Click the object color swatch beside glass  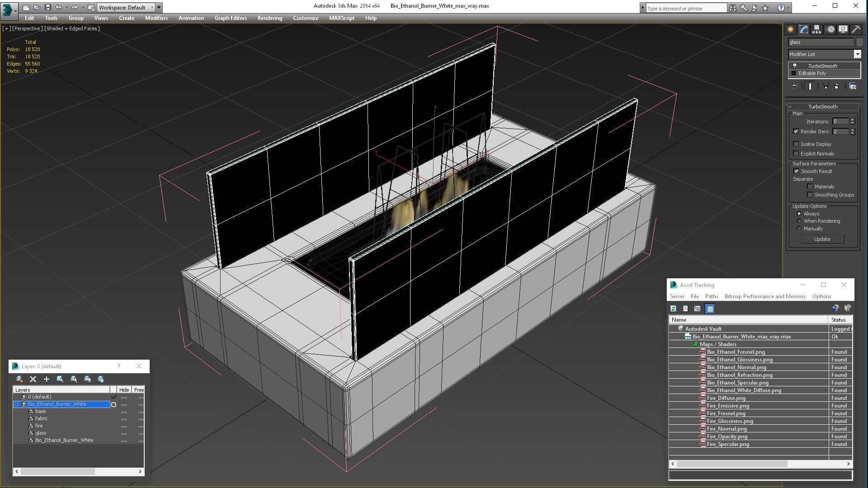pyautogui.click(x=859, y=42)
